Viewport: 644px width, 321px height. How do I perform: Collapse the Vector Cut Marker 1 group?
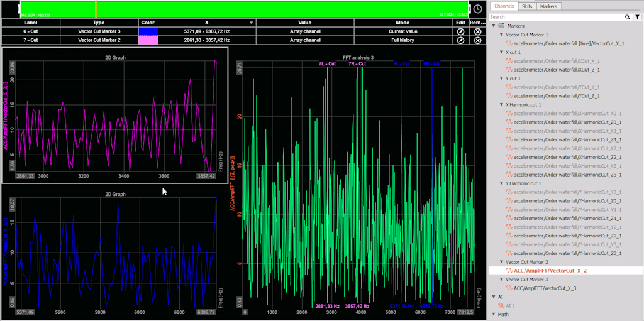coord(502,35)
